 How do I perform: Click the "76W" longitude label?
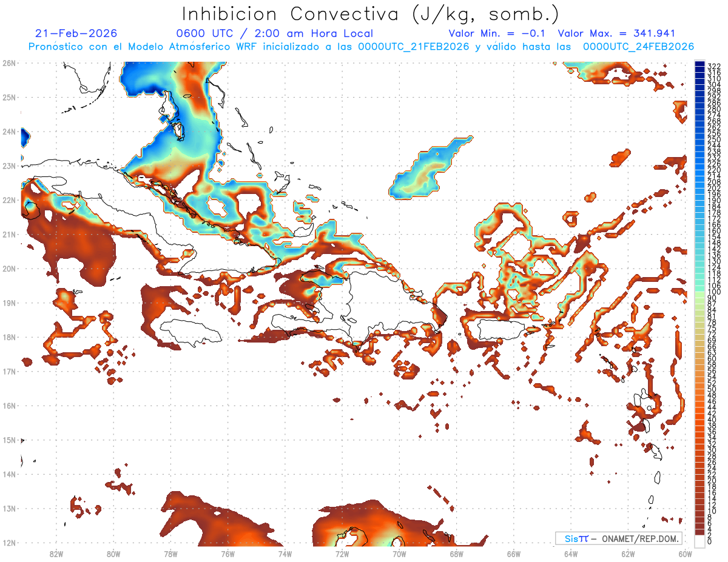[x=227, y=554]
